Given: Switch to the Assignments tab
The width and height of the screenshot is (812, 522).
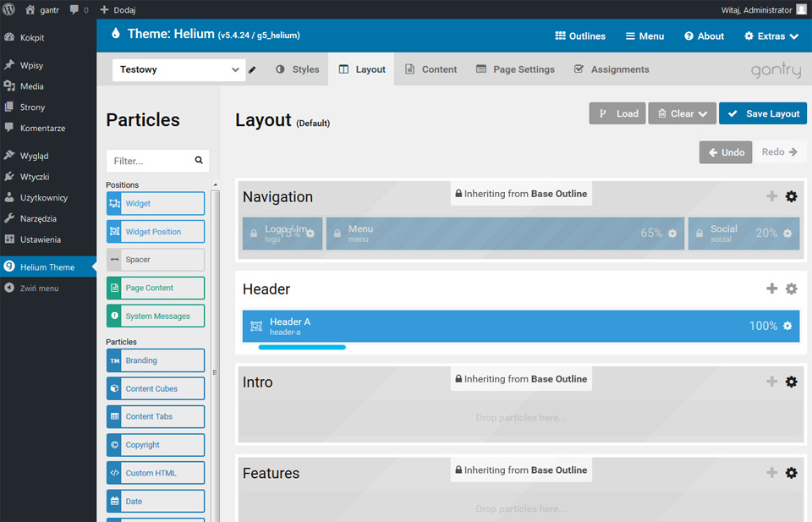Looking at the screenshot, I should [x=611, y=69].
